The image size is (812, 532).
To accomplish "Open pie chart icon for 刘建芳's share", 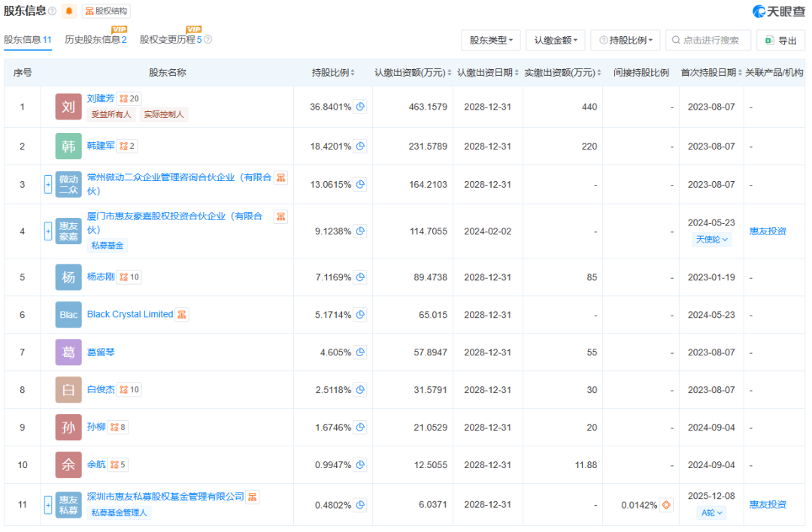I will (x=360, y=107).
